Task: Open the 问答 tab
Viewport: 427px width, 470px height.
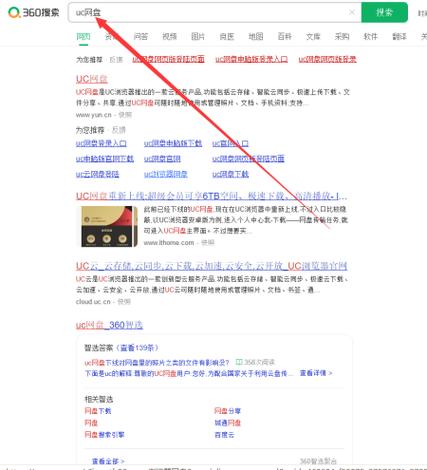Action: [x=141, y=36]
